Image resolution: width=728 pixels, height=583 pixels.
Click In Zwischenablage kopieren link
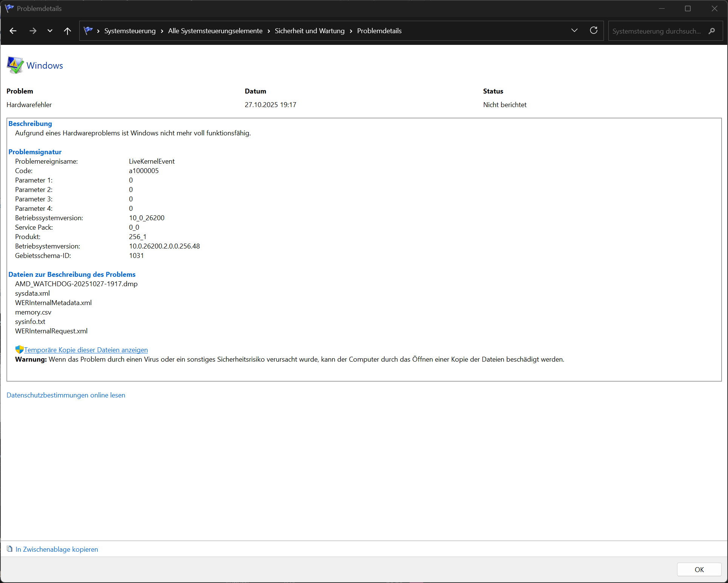point(57,549)
